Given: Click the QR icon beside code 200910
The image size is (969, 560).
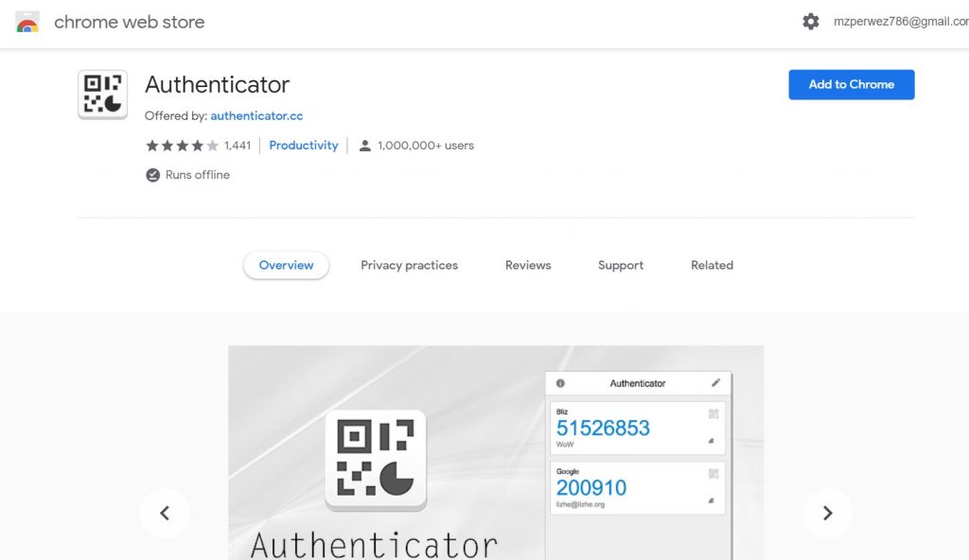Looking at the screenshot, I should pyautogui.click(x=714, y=474).
